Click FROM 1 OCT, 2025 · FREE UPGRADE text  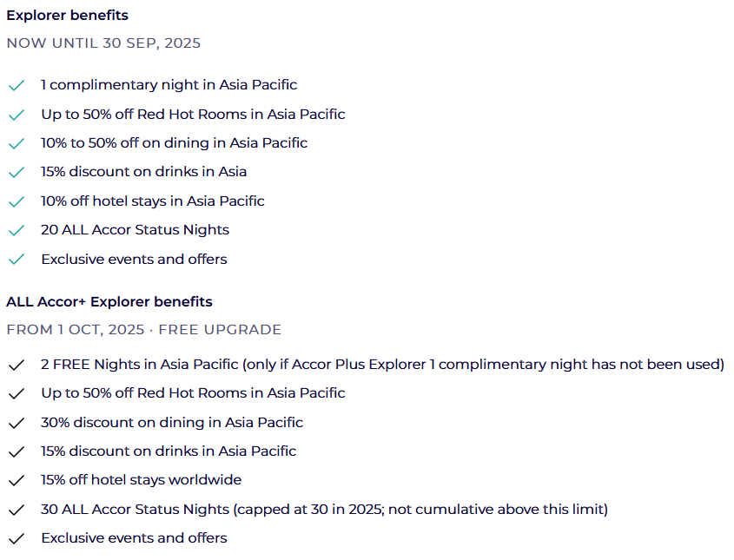coord(143,330)
